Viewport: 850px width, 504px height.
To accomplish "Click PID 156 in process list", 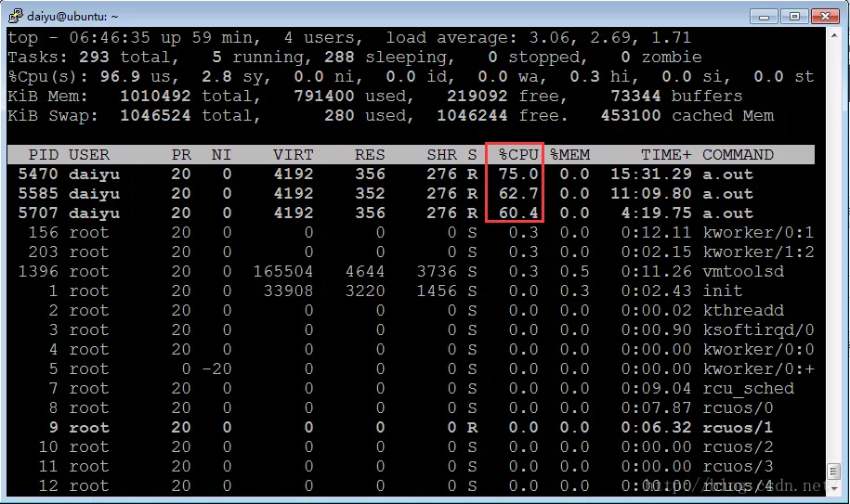I will (44, 233).
